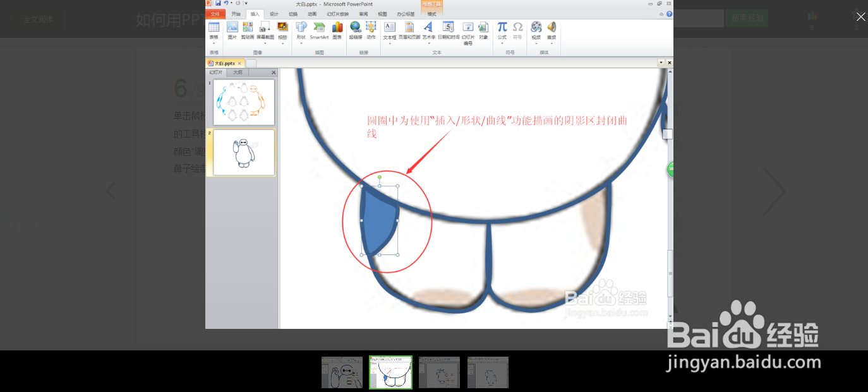Image resolution: width=868 pixels, height=392 pixels.
Task: Go to previous image with left chevron
Action: tap(111, 191)
